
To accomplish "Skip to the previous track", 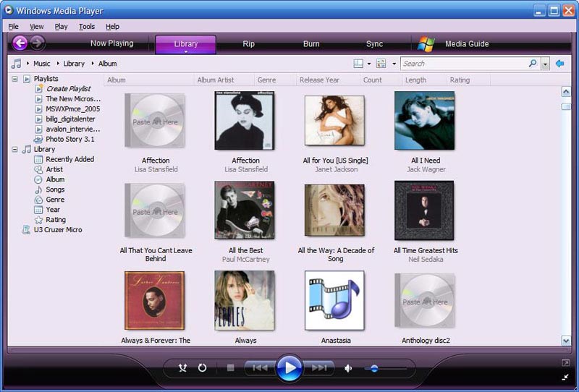I will click(260, 367).
